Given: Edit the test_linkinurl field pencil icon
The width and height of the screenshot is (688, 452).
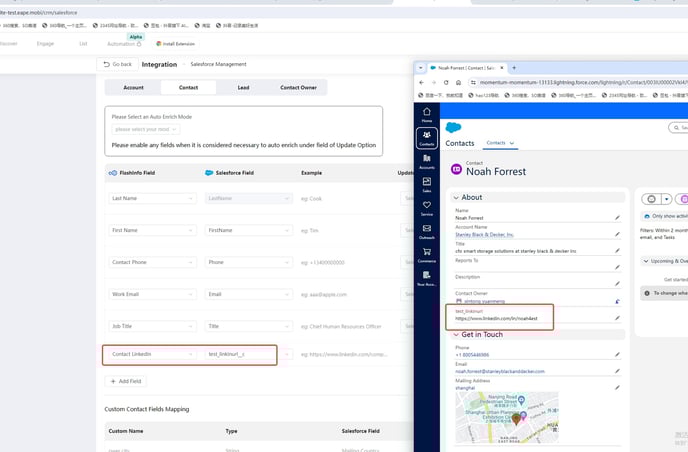Looking at the screenshot, I should 617,318.
